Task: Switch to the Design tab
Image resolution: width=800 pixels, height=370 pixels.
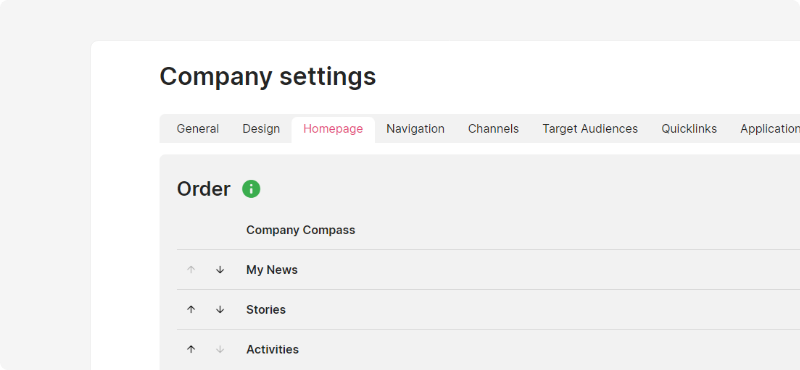Action: coord(261,129)
